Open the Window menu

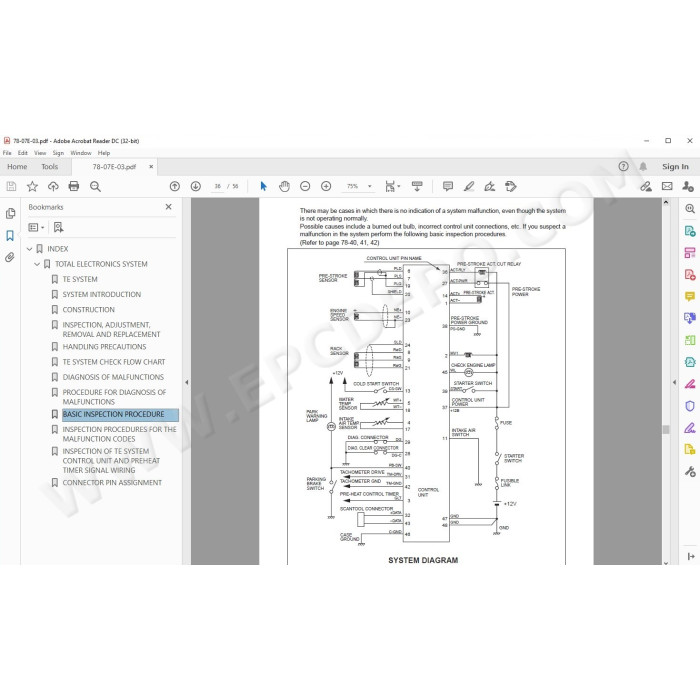[x=81, y=153]
